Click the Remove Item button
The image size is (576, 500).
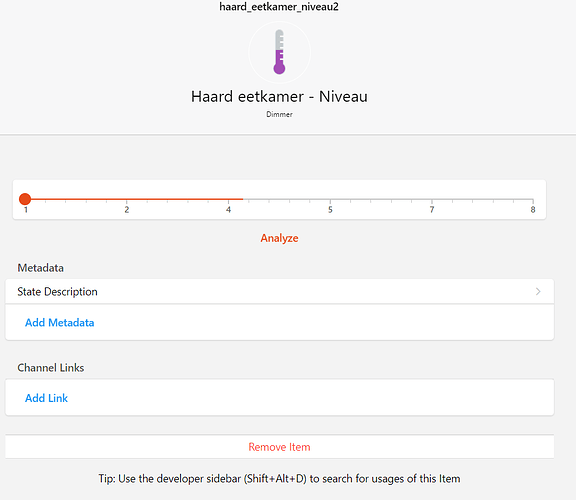pyautogui.click(x=280, y=447)
